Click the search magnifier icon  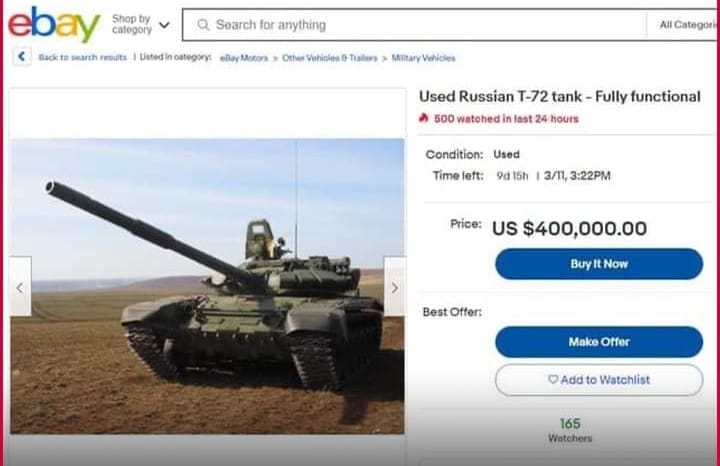(203, 24)
